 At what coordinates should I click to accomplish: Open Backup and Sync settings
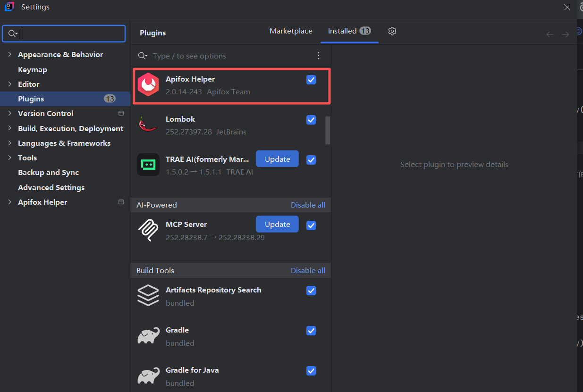(x=48, y=172)
